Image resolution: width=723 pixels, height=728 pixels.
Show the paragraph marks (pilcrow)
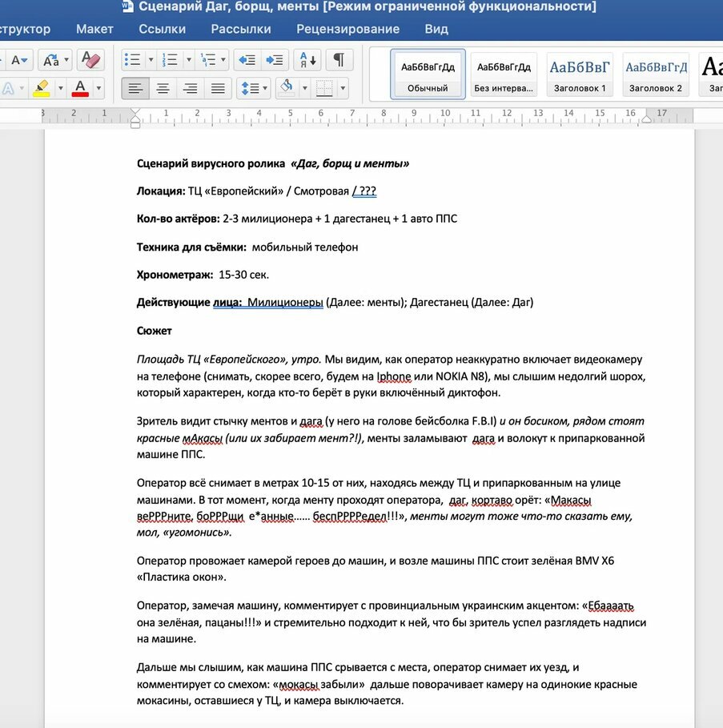coord(339,60)
